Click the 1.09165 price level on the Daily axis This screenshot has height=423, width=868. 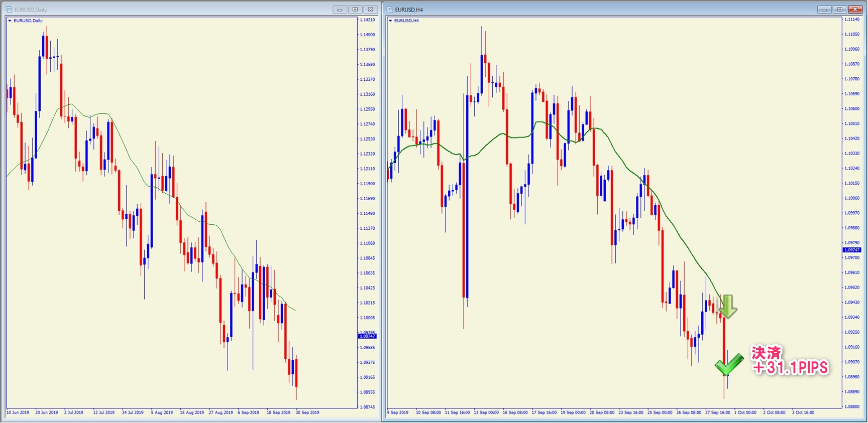pyautogui.click(x=367, y=377)
